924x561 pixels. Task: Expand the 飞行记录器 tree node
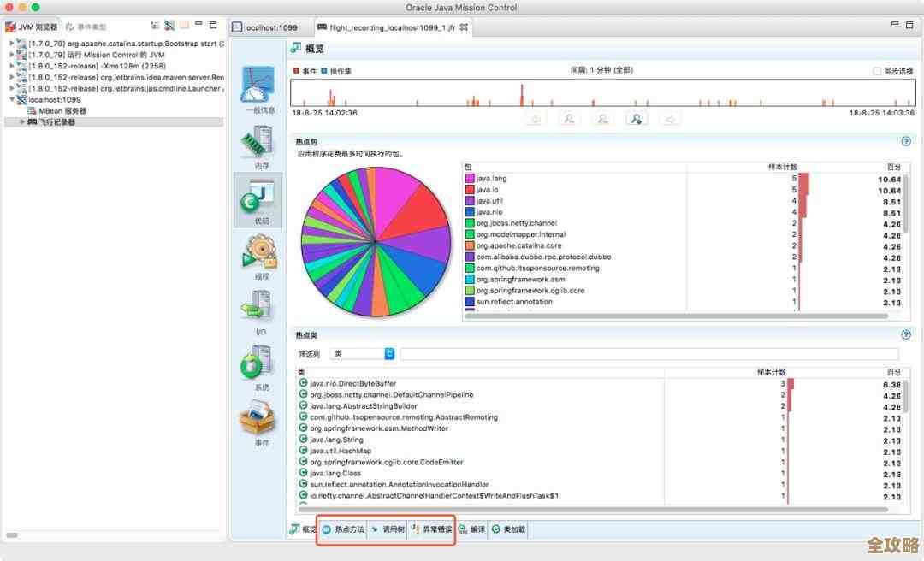[22, 121]
